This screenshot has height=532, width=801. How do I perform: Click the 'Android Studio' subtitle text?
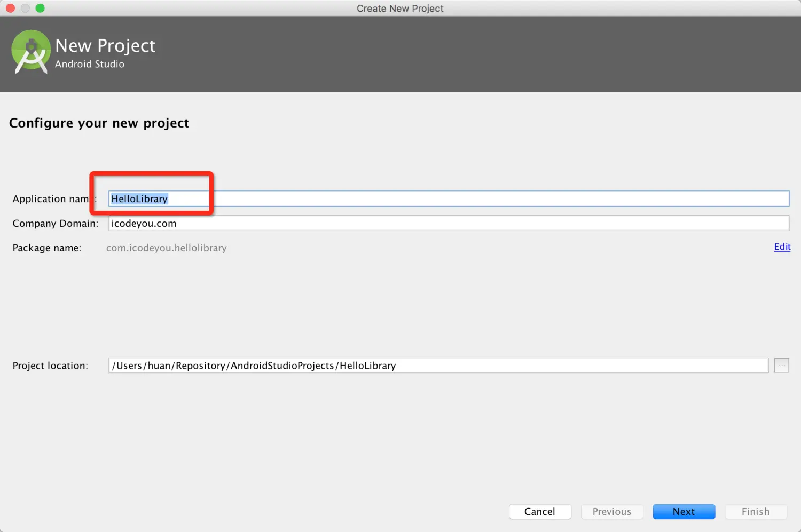coord(90,64)
